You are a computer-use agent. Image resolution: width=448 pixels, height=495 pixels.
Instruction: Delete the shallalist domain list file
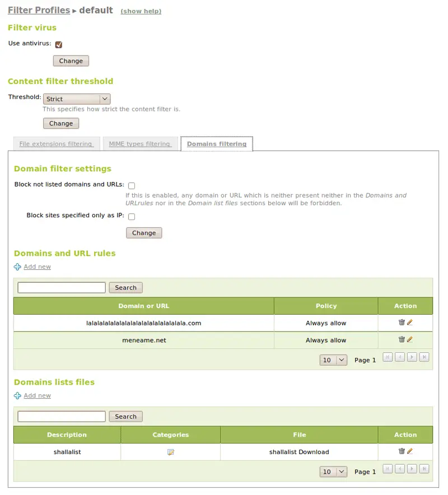point(402,451)
